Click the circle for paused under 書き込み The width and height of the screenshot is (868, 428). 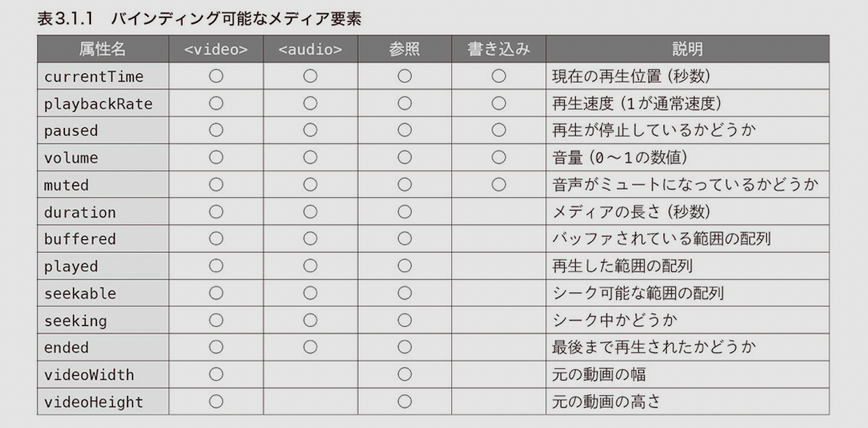(498, 130)
